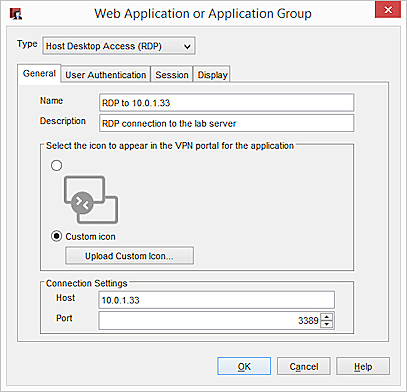This screenshot has width=407, height=392.
Task: Click the 'Connection Settings' group label
Action: coord(87,283)
